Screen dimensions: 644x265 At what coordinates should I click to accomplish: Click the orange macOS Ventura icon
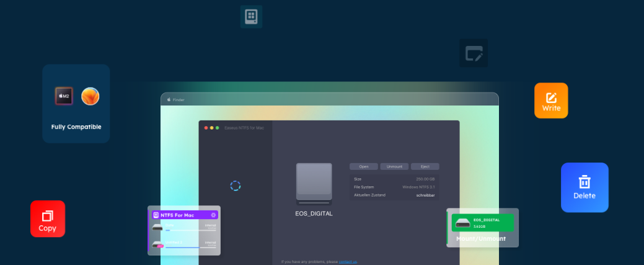point(90,96)
